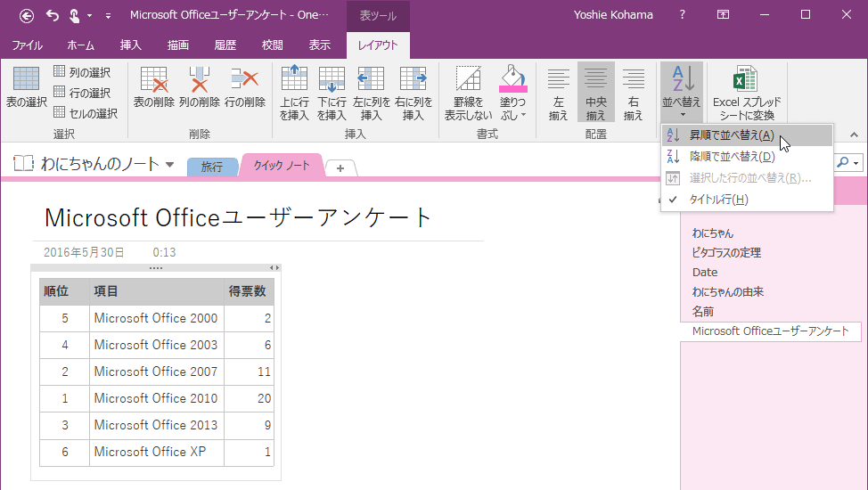Image resolution: width=868 pixels, height=490 pixels.
Task: Switch to the Home (ホーム) tab
Action: pyautogui.click(x=81, y=45)
